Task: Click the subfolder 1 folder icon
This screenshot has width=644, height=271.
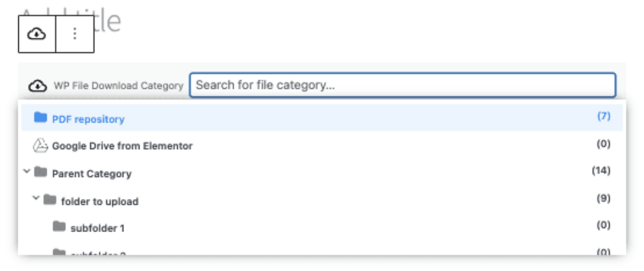Action: [60, 227]
